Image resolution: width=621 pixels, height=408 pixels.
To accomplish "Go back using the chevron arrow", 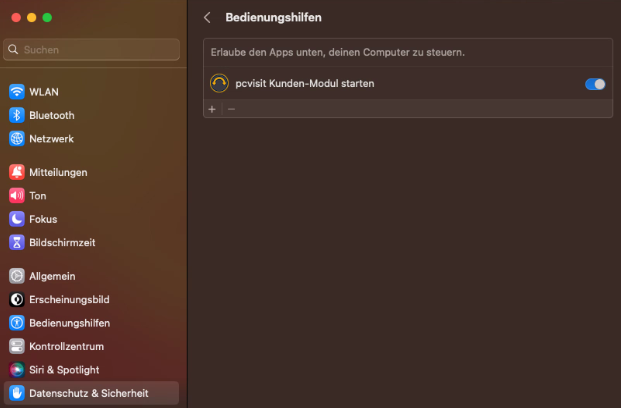I will click(207, 18).
